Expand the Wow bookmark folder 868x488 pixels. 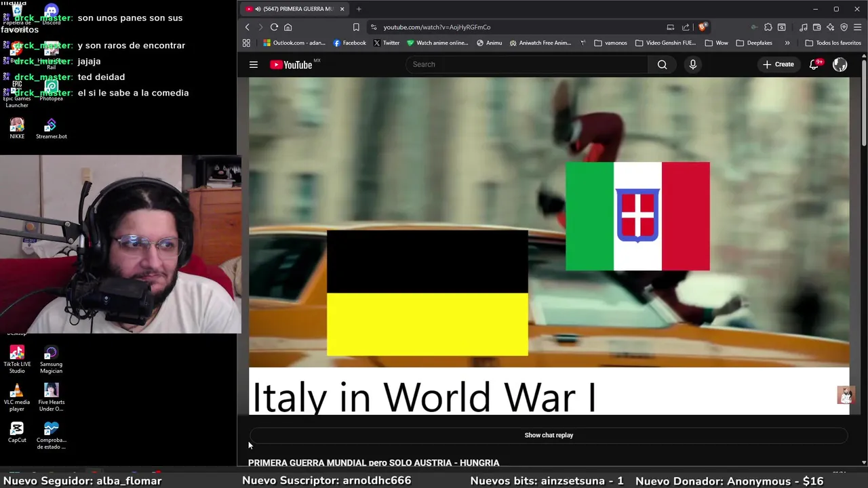coord(716,43)
